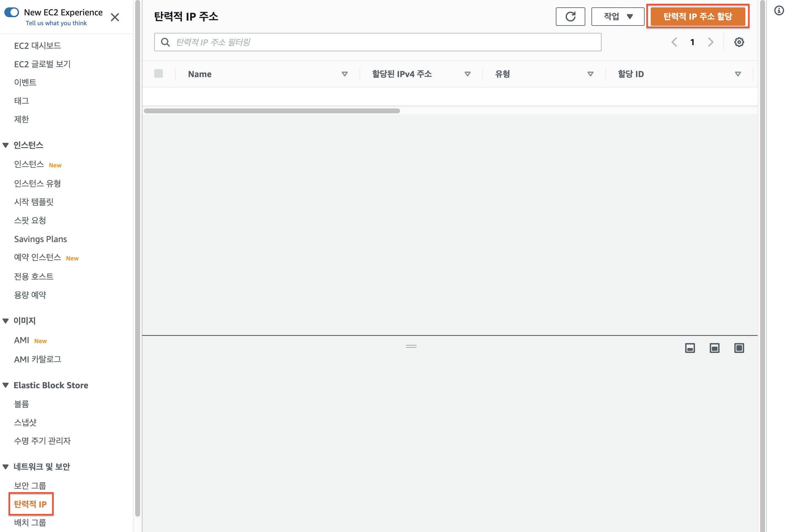Click the 탄력적 IP 주소 필터링 search field
789x532 pixels.
coord(383,42)
